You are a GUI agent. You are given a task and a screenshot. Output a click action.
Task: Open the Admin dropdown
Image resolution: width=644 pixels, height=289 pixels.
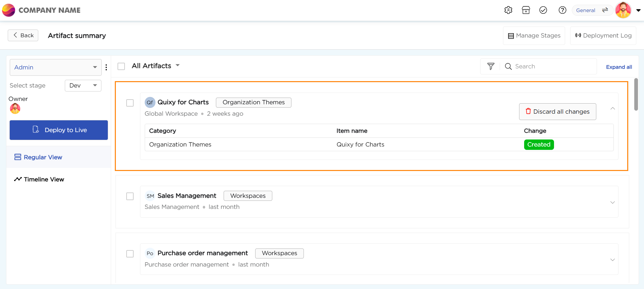pos(55,67)
